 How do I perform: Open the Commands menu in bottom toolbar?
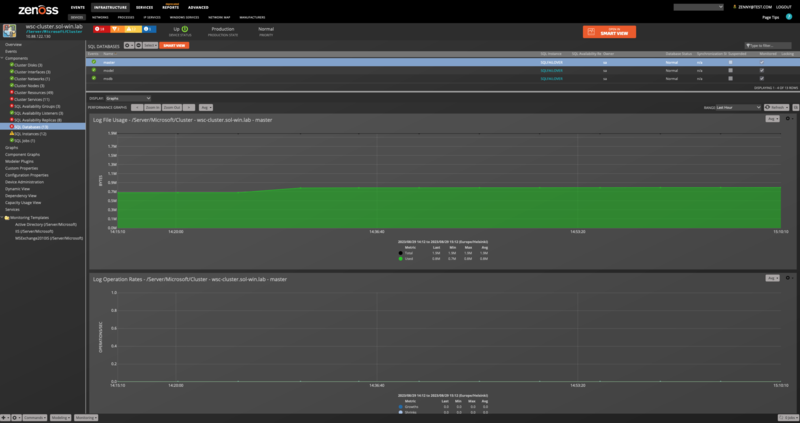point(35,417)
